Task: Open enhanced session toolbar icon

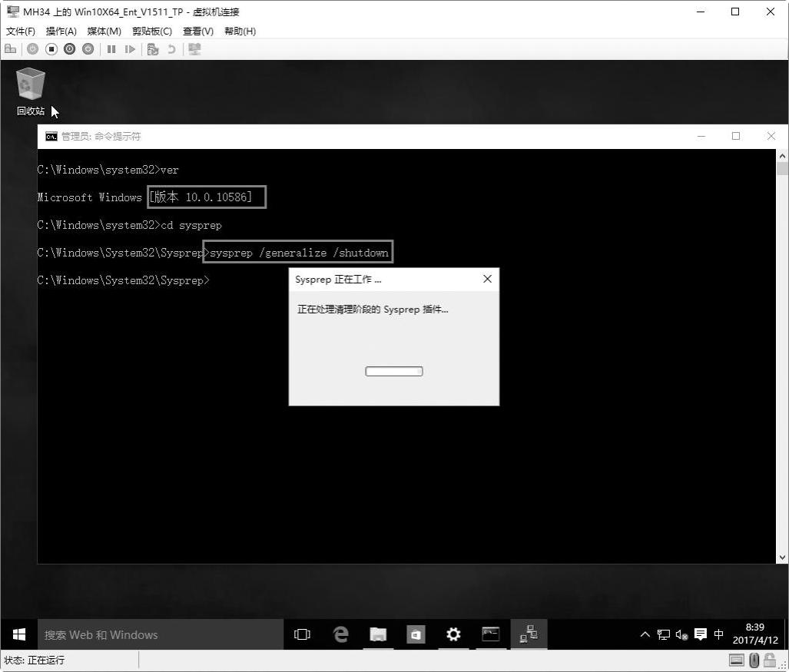Action: (x=194, y=49)
